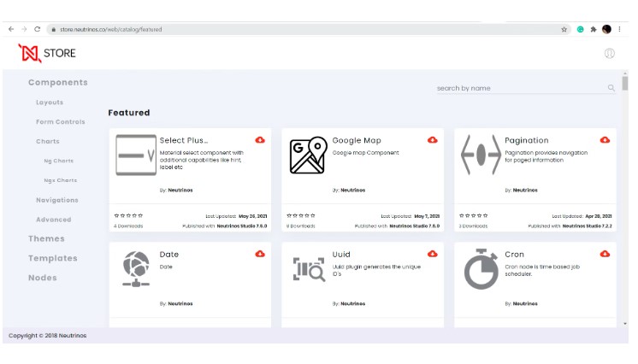Screen dimensions: 638x364
Task: Click '4 Downloads' under Select Plus
Action: 128,226
